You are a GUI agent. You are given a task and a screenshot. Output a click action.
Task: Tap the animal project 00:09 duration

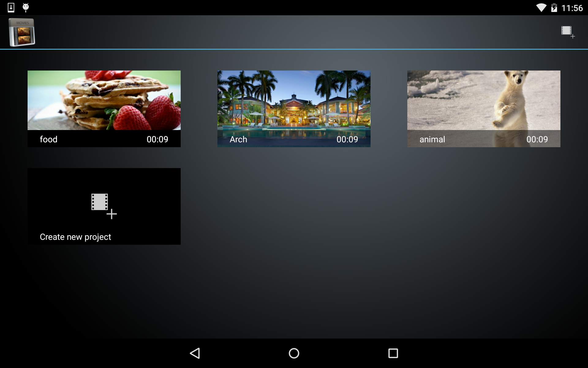(x=537, y=139)
